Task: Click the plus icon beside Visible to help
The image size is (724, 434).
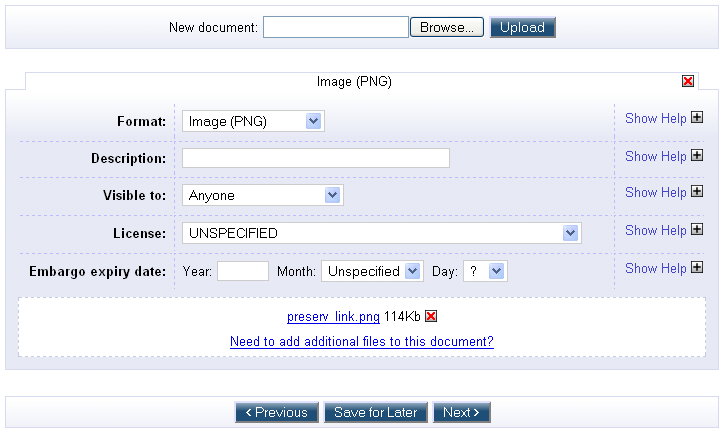Action: pyautogui.click(x=697, y=192)
